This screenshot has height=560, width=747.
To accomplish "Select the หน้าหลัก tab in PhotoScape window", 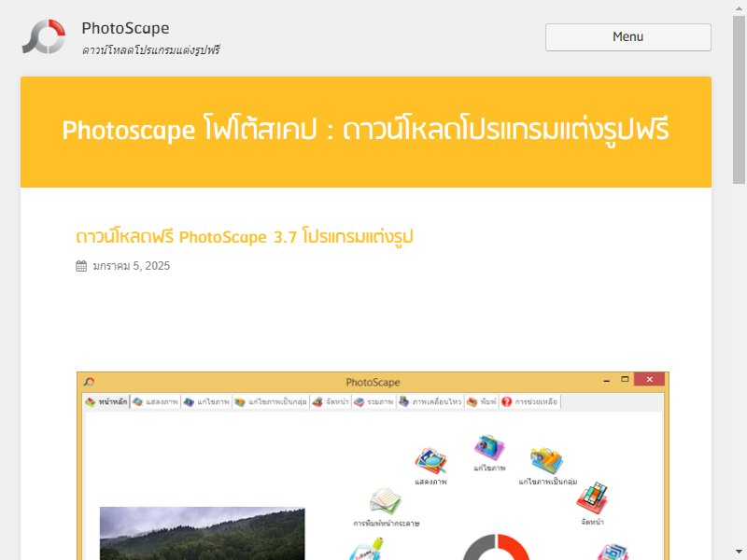I will coord(106,402).
